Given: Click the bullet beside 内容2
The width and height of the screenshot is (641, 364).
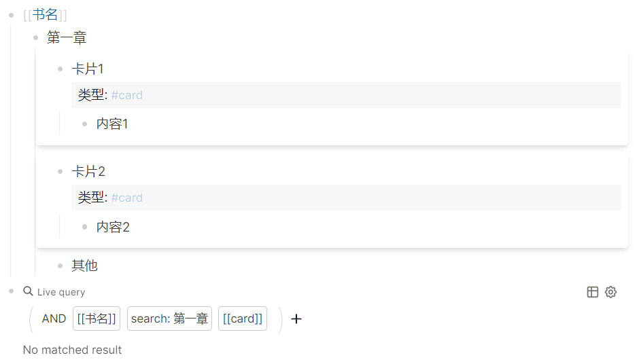Looking at the screenshot, I should [84, 227].
